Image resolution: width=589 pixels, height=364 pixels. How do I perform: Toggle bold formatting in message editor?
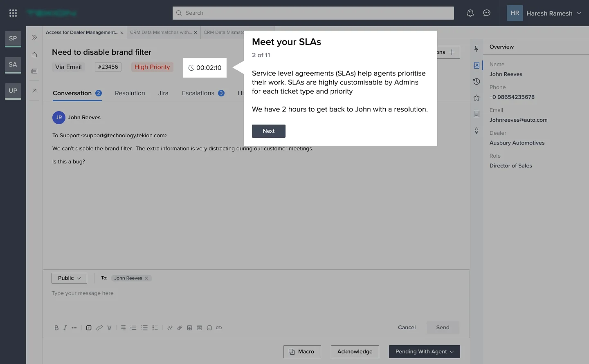[x=56, y=328]
